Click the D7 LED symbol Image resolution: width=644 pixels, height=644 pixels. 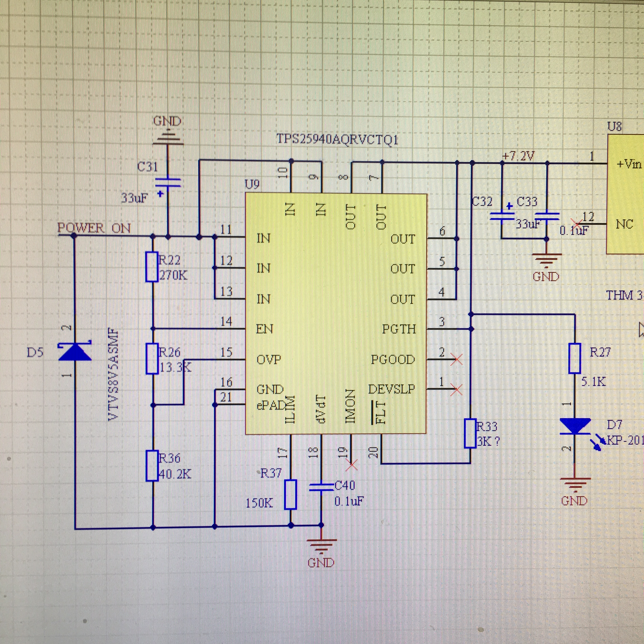pyautogui.click(x=575, y=426)
